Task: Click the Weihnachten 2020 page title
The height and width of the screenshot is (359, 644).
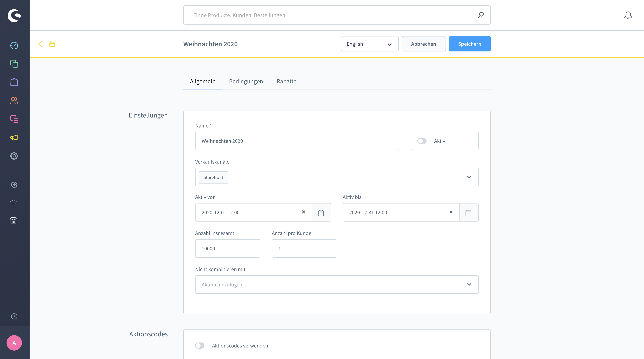Action: (x=210, y=44)
